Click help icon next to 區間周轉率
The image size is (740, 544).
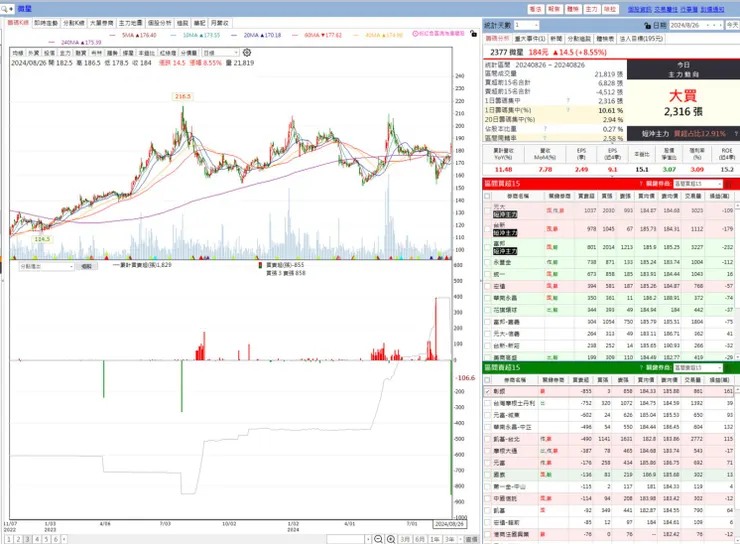545,138
